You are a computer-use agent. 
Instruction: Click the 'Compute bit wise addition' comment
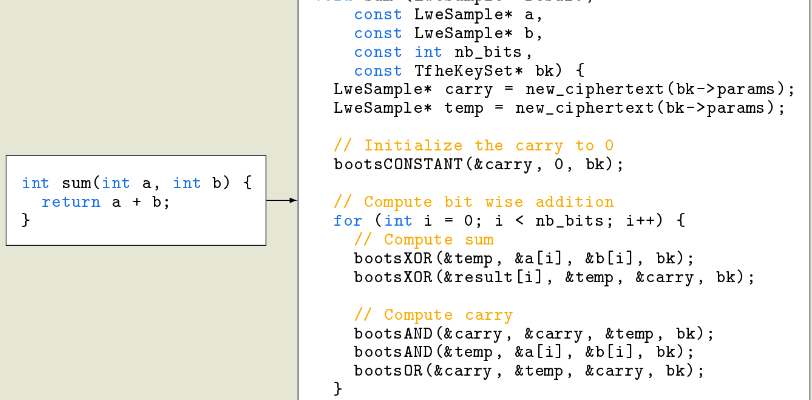click(474, 202)
